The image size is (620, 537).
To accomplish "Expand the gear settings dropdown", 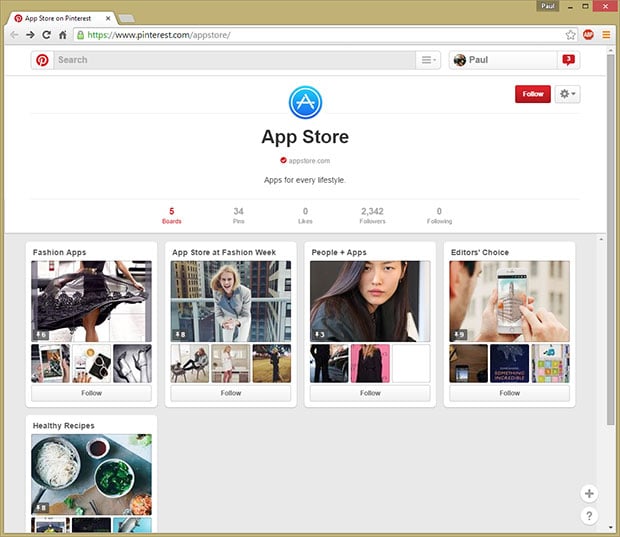I will click(567, 94).
